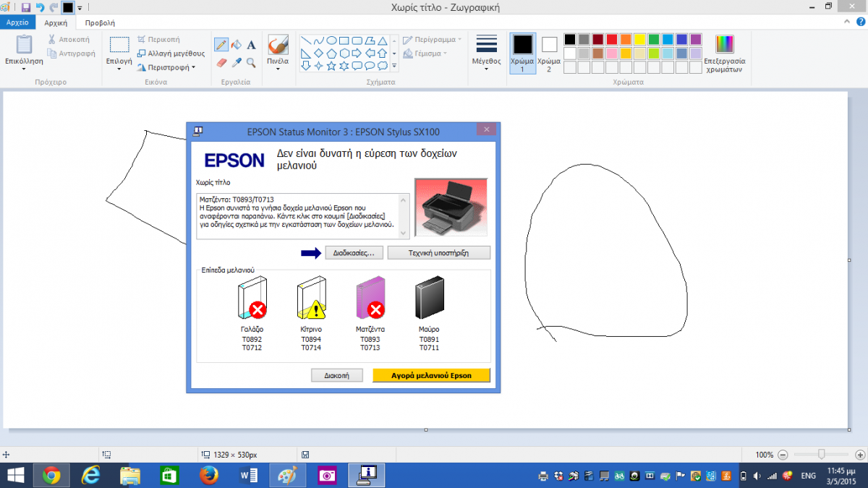Expand the Επικόλληση dropdown arrow
This screenshot has width=868, height=488.
click(x=24, y=69)
